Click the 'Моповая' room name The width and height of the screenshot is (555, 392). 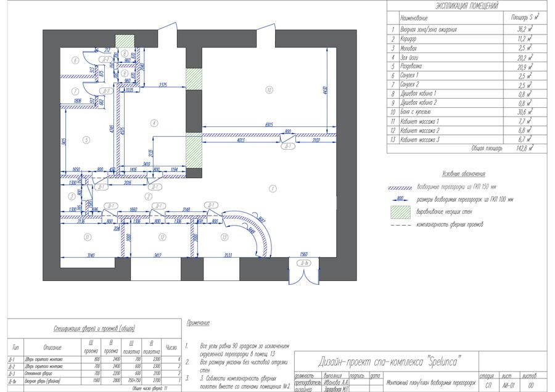408,48
